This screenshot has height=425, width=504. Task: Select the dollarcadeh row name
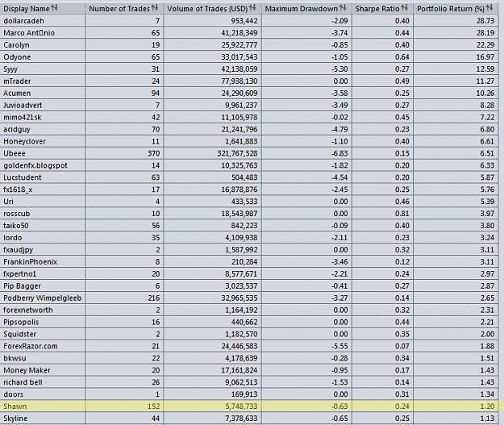(x=23, y=21)
